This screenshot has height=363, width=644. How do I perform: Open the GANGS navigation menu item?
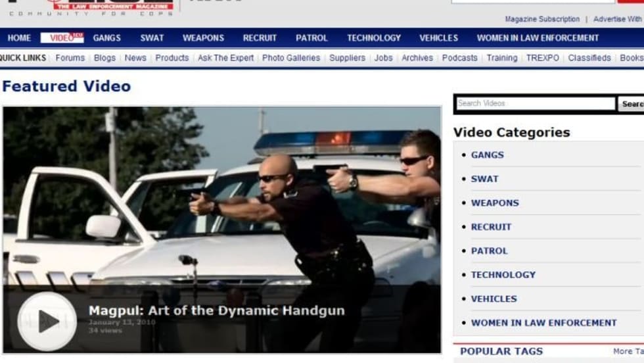[x=106, y=38]
